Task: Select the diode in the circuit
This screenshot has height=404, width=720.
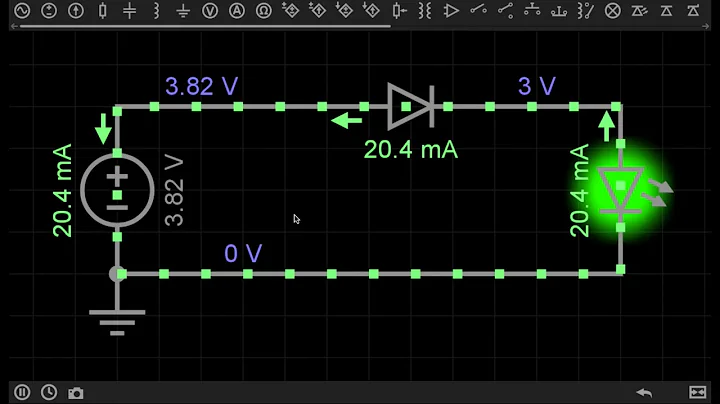Action: [411, 107]
